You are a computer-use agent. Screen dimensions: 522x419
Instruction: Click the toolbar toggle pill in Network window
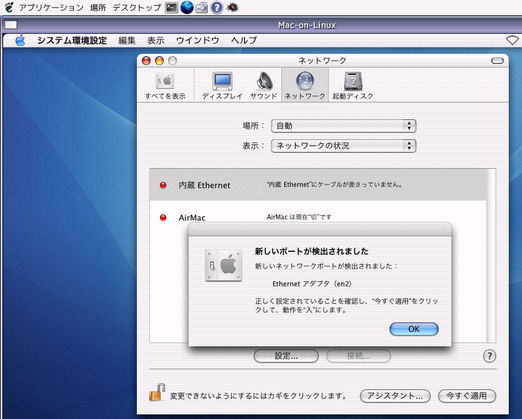pyautogui.click(x=497, y=61)
